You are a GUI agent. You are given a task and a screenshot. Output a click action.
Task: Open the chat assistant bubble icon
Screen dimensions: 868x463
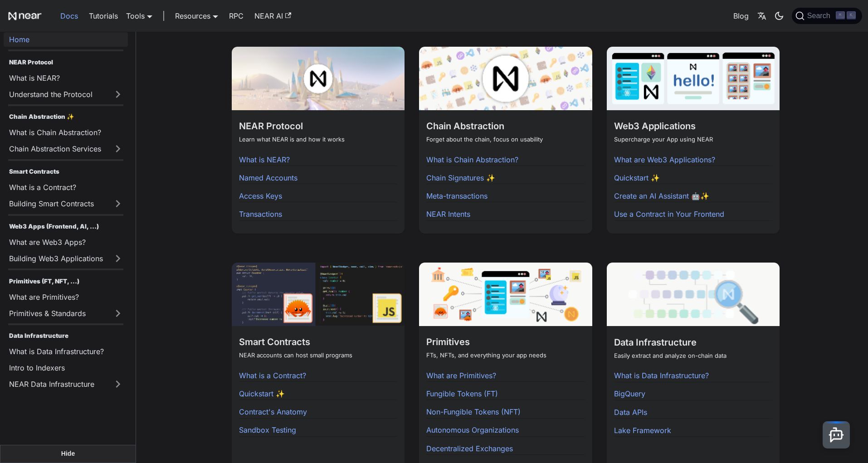[x=836, y=435]
